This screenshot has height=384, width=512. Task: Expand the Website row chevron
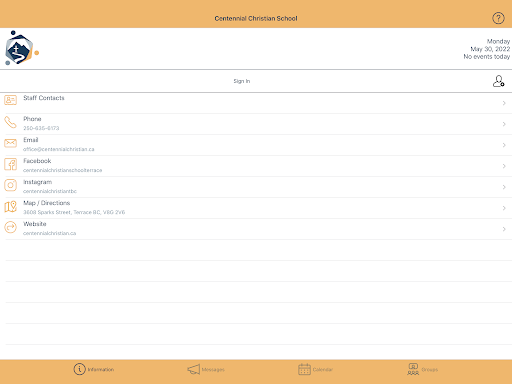pyautogui.click(x=504, y=229)
